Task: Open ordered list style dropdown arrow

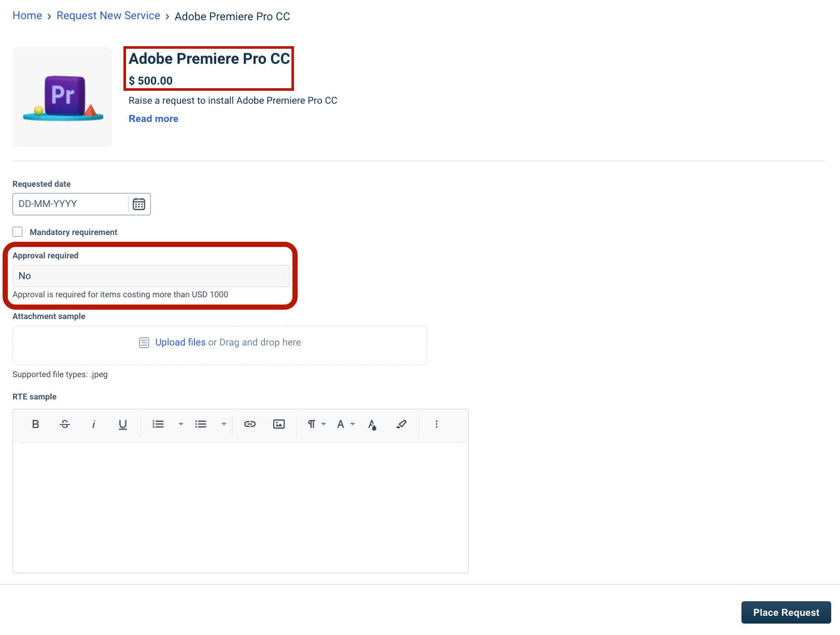Action: click(181, 424)
